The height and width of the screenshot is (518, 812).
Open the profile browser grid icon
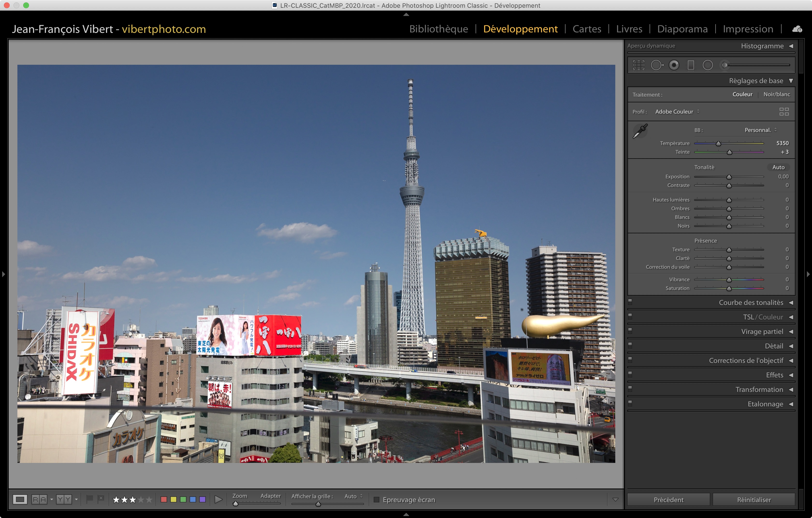784,112
